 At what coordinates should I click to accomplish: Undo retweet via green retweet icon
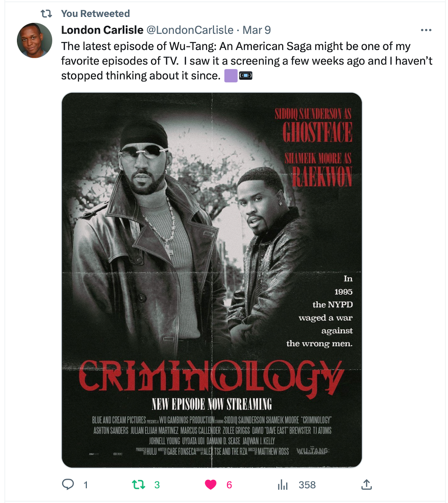[139, 485]
